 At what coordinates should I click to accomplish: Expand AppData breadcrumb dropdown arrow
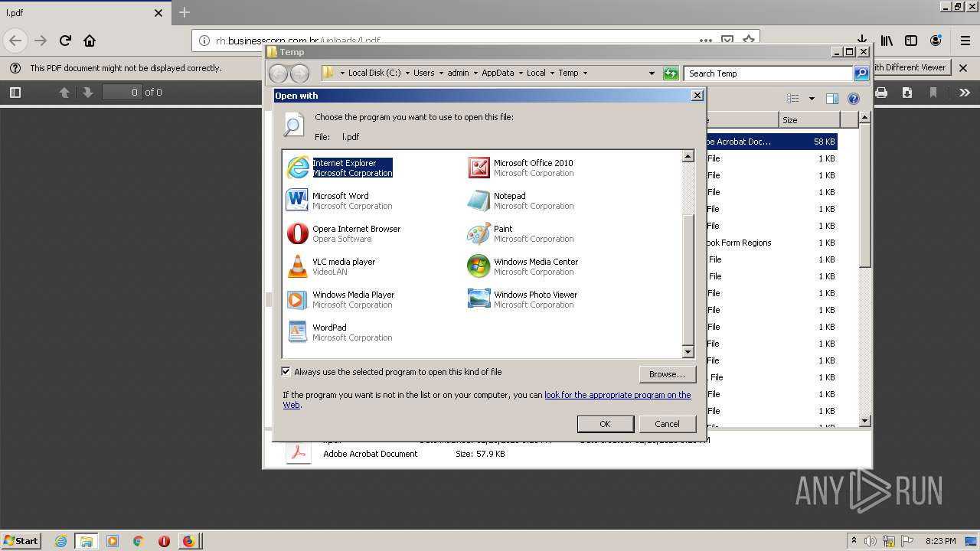click(521, 73)
